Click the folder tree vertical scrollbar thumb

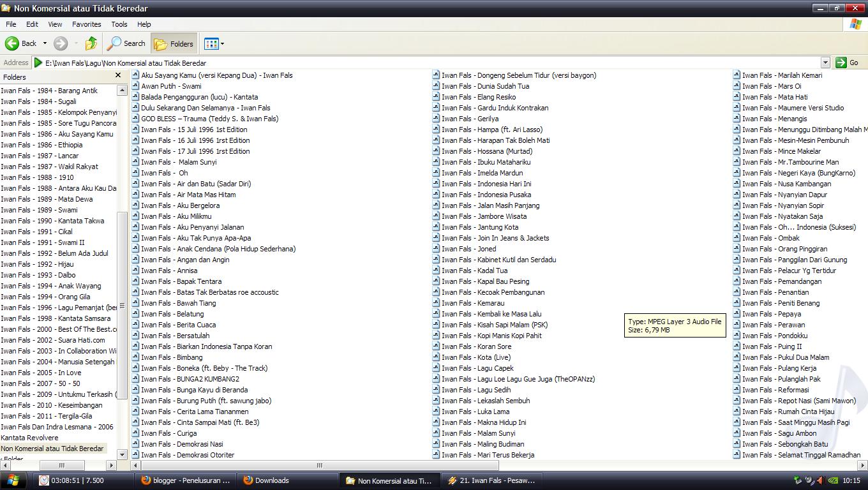pyautogui.click(x=123, y=306)
